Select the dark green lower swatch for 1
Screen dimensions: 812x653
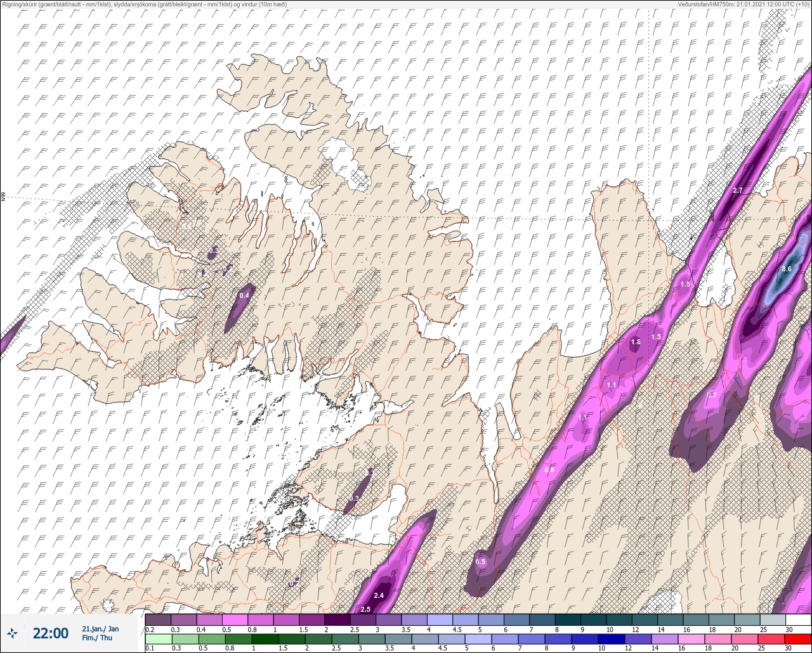265,638
